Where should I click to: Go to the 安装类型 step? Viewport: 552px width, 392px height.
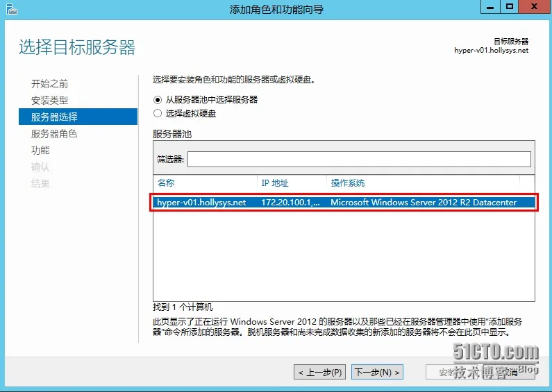point(49,101)
